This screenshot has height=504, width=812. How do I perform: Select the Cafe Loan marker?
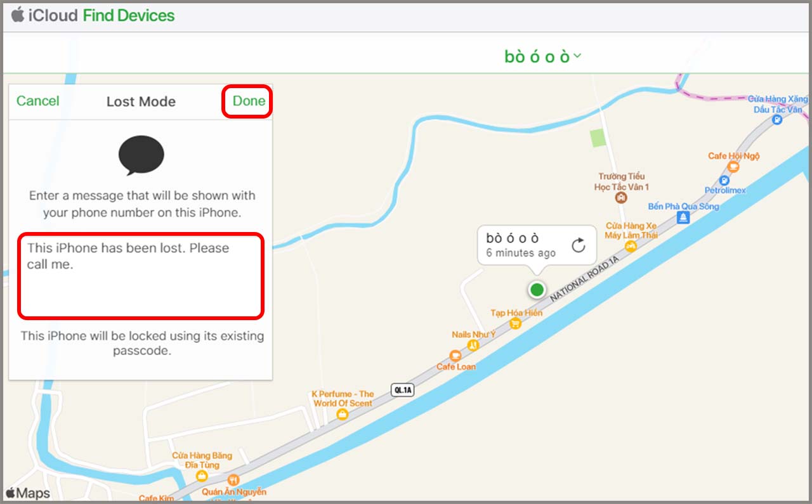tap(455, 356)
